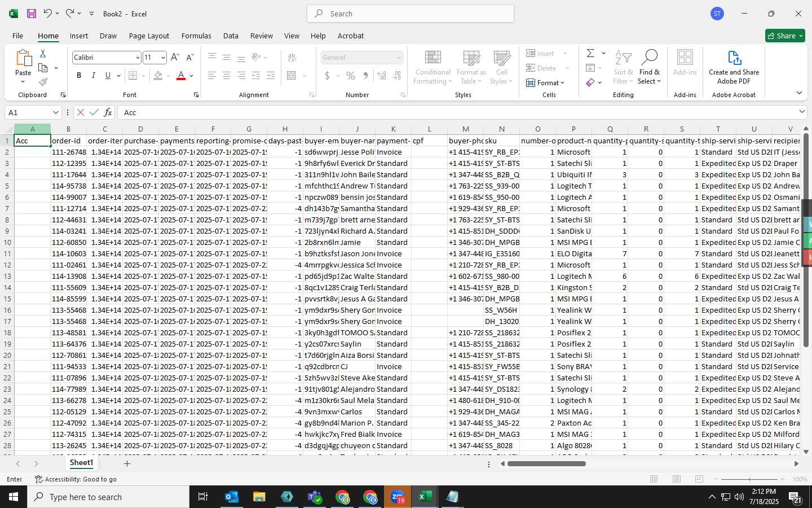Activate the Format Painter brush

pyautogui.click(x=43, y=82)
